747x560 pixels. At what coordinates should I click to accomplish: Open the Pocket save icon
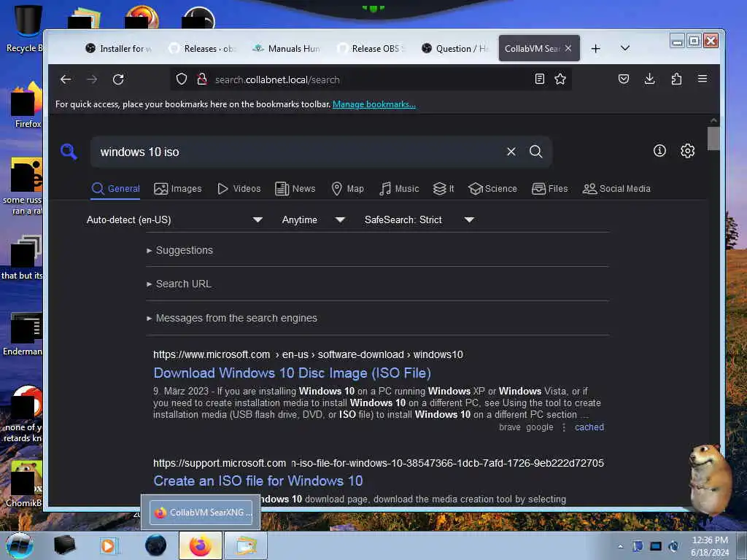pos(624,79)
